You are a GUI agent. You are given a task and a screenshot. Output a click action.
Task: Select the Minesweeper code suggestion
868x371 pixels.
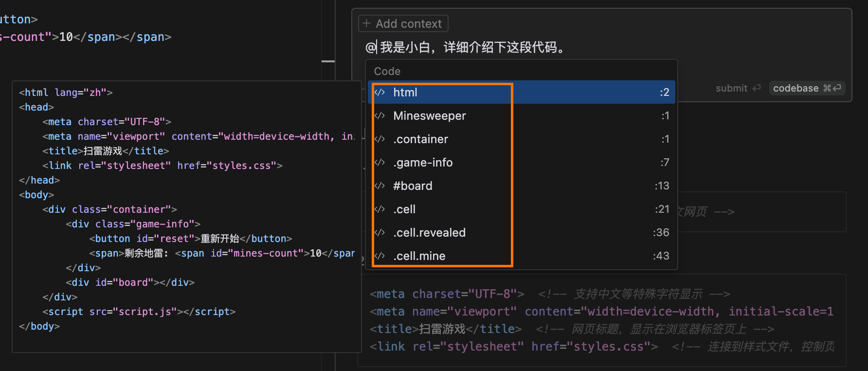pyautogui.click(x=522, y=115)
